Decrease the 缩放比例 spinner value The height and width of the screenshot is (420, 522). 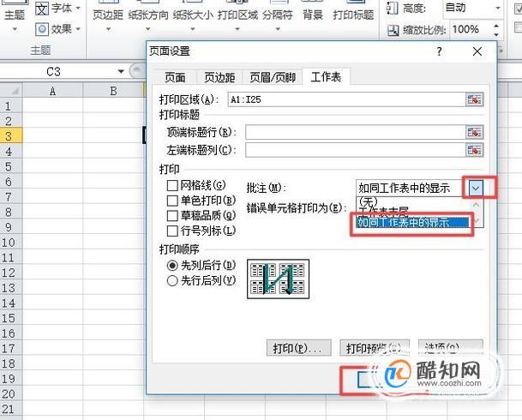click(496, 34)
